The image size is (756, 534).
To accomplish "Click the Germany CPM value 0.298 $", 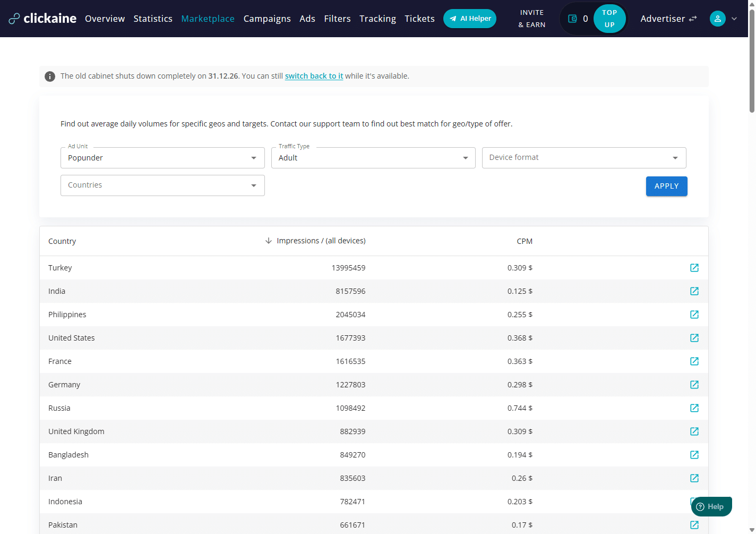I will point(520,385).
